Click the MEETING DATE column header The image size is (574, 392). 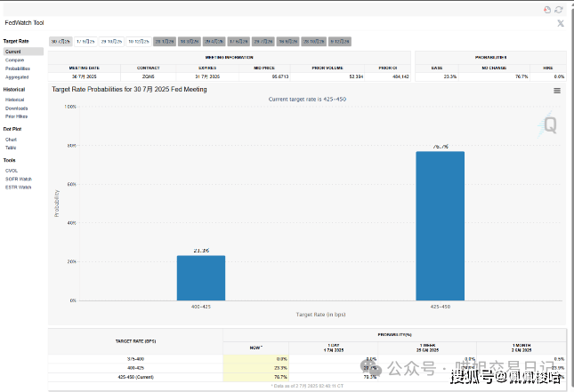click(x=85, y=68)
